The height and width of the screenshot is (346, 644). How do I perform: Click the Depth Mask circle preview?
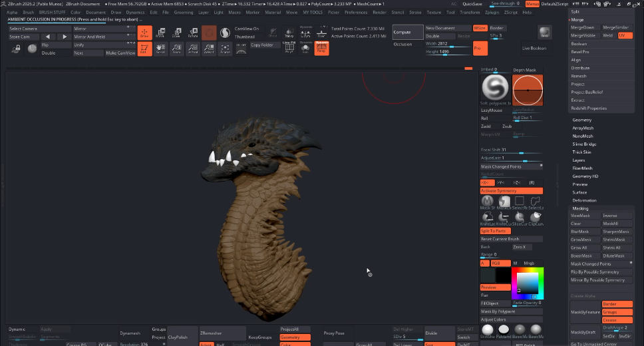(528, 90)
